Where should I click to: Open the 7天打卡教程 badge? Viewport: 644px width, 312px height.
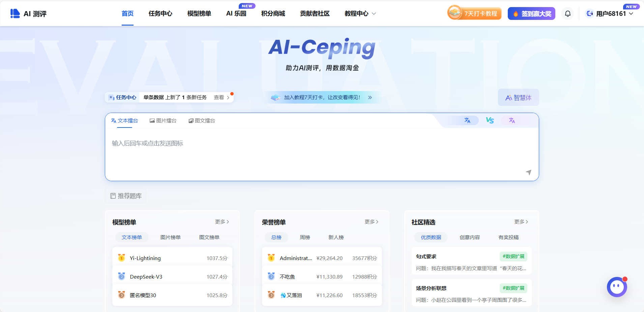point(474,13)
